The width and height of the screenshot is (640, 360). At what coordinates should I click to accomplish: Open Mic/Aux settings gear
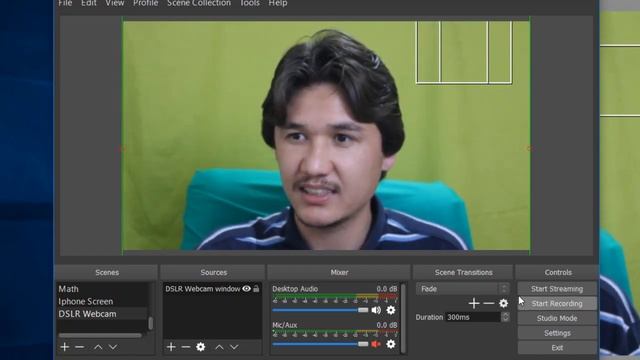(391, 344)
